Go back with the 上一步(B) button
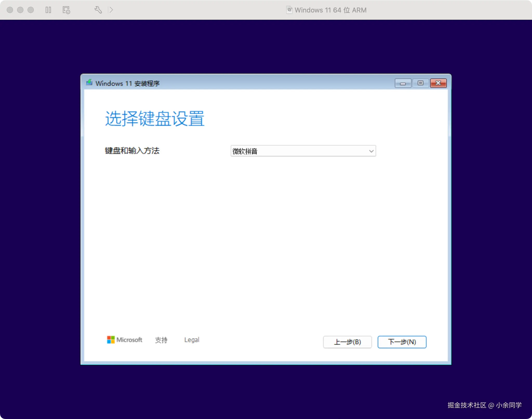This screenshot has width=532, height=419. (x=347, y=342)
